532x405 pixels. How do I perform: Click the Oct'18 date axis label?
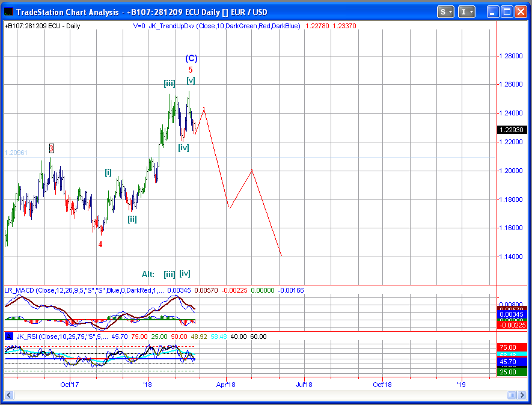[382, 385]
